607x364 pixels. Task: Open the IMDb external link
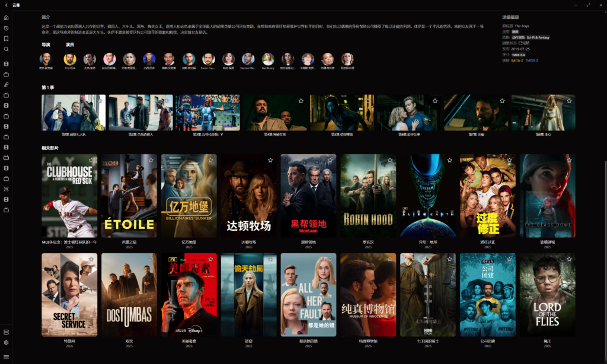pos(517,60)
